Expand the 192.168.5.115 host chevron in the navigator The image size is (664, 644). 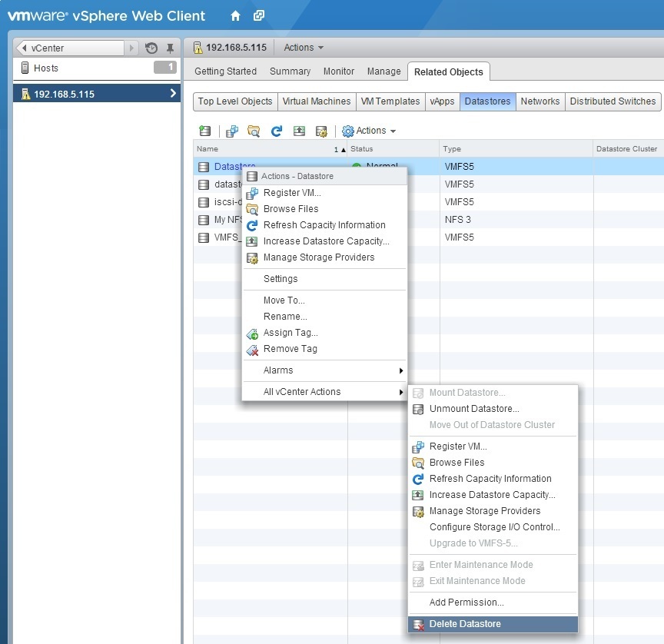point(173,93)
